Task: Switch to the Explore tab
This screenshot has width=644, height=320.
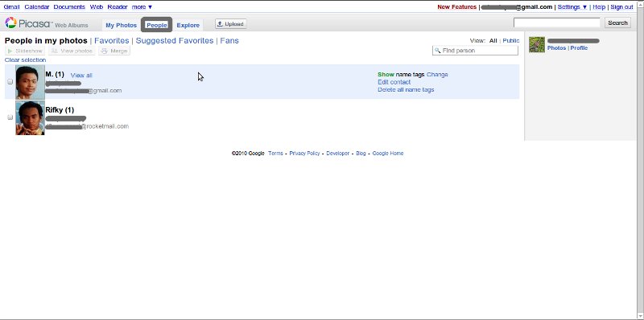Action: 188,25
